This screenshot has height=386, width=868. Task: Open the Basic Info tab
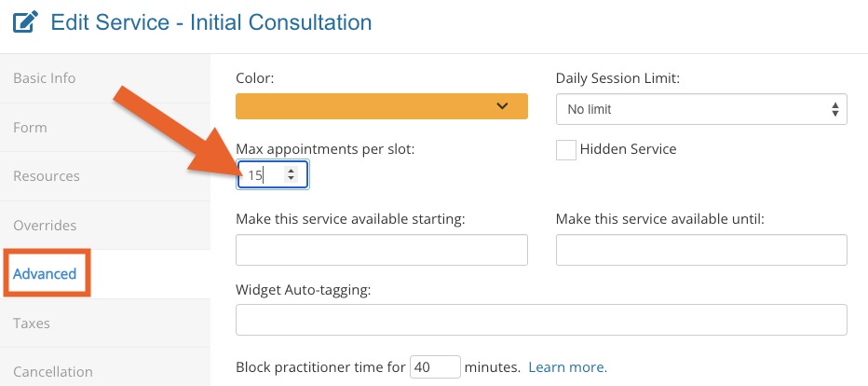point(45,78)
